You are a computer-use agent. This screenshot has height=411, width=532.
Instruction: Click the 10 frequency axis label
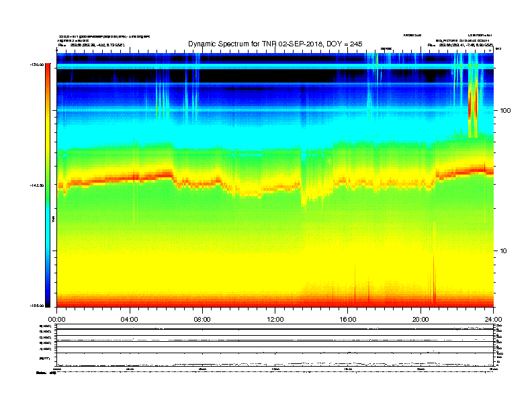(x=504, y=251)
